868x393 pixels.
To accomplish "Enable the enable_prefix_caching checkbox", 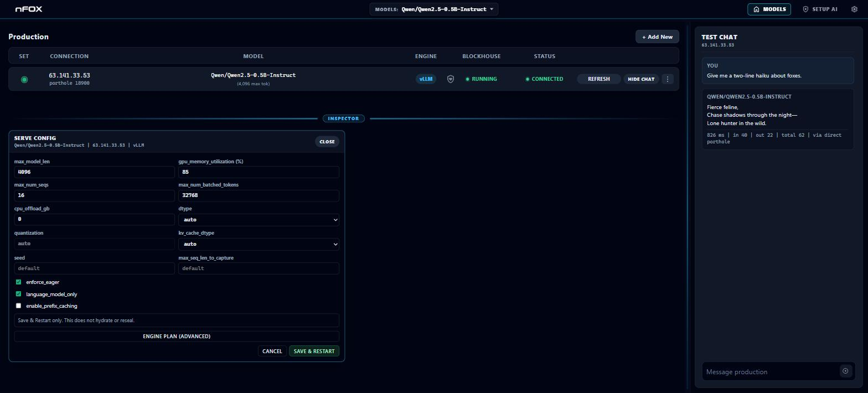I will point(18,306).
